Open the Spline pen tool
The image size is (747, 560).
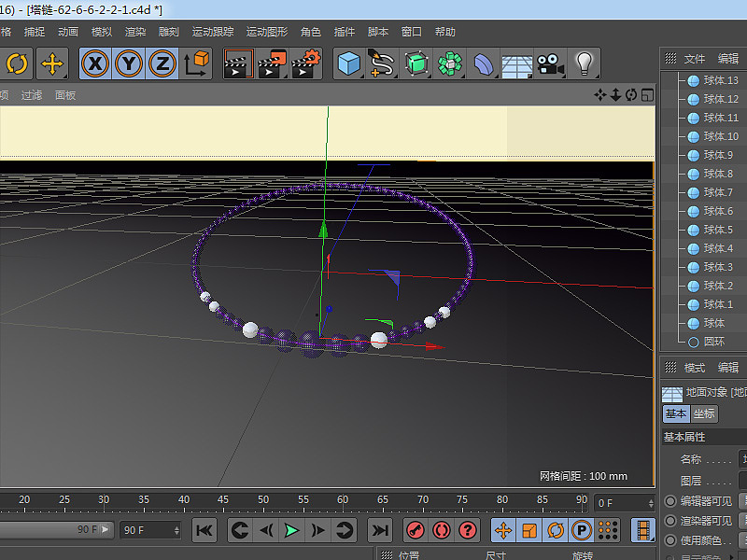tap(382, 63)
